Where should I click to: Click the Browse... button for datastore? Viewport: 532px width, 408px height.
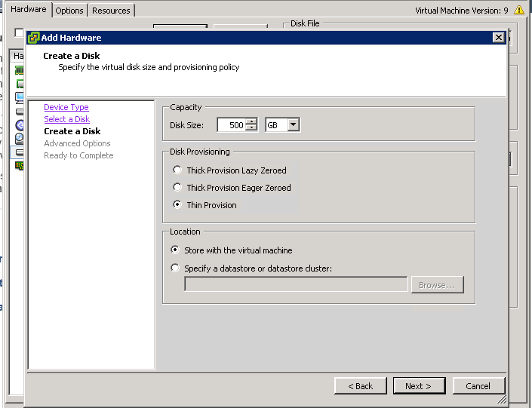click(437, 285)
